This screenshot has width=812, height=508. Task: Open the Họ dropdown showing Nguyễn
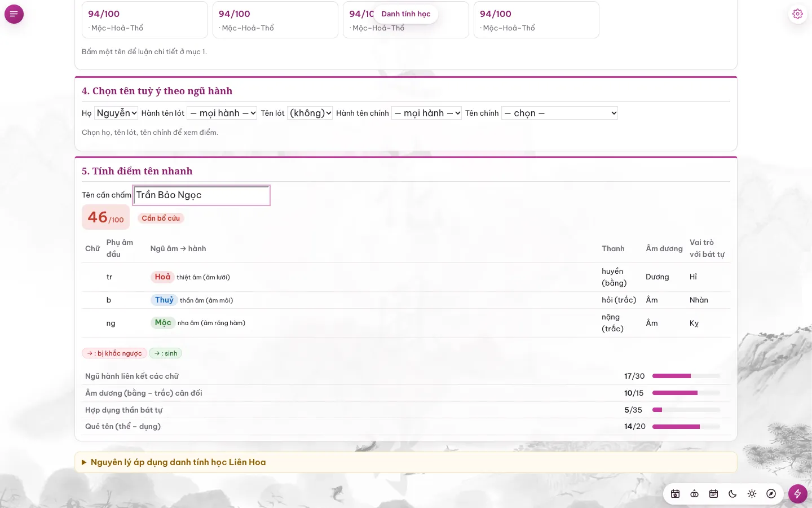tap(116, 113)
